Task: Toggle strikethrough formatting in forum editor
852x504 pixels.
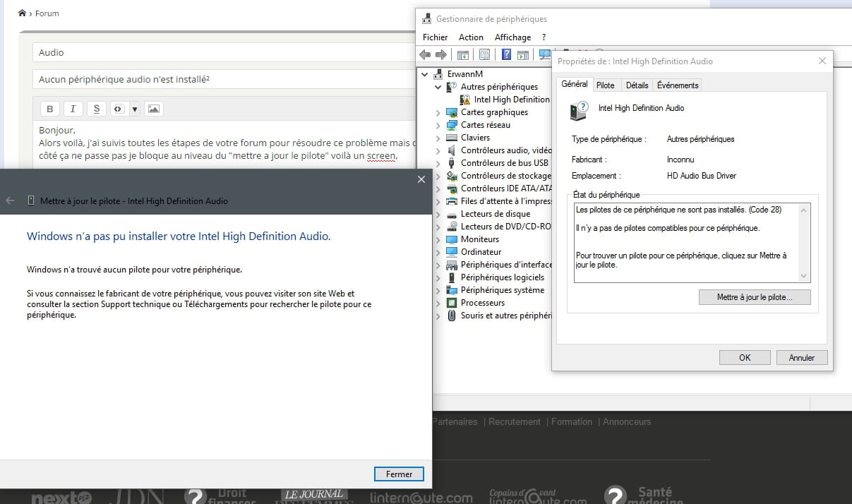Action: (97, 109)
